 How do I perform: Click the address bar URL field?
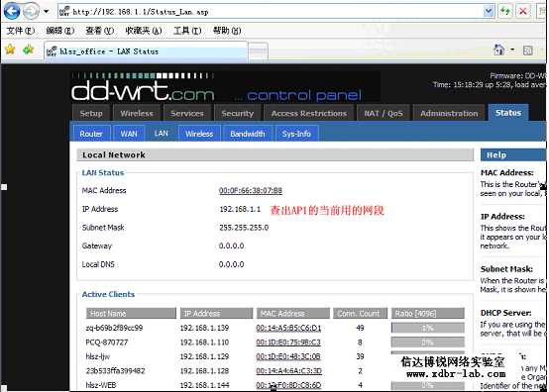point(272,12)
